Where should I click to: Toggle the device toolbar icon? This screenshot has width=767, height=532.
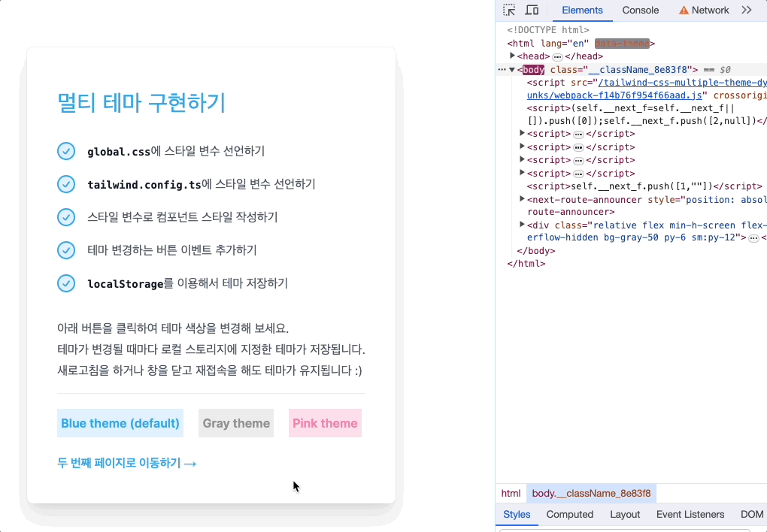(x=532, y=10)
